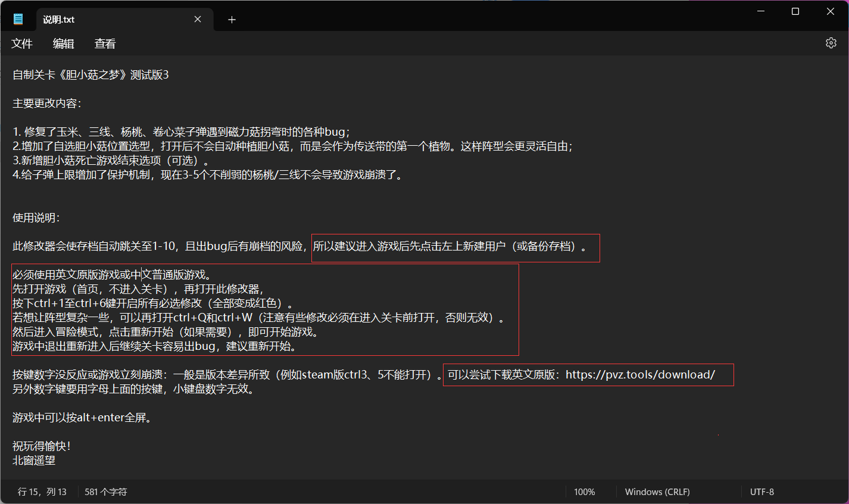Click line 1 about 修复了玉米、三线、杨桃
This screenshot has width=849, height=504.
pos(181,132)
